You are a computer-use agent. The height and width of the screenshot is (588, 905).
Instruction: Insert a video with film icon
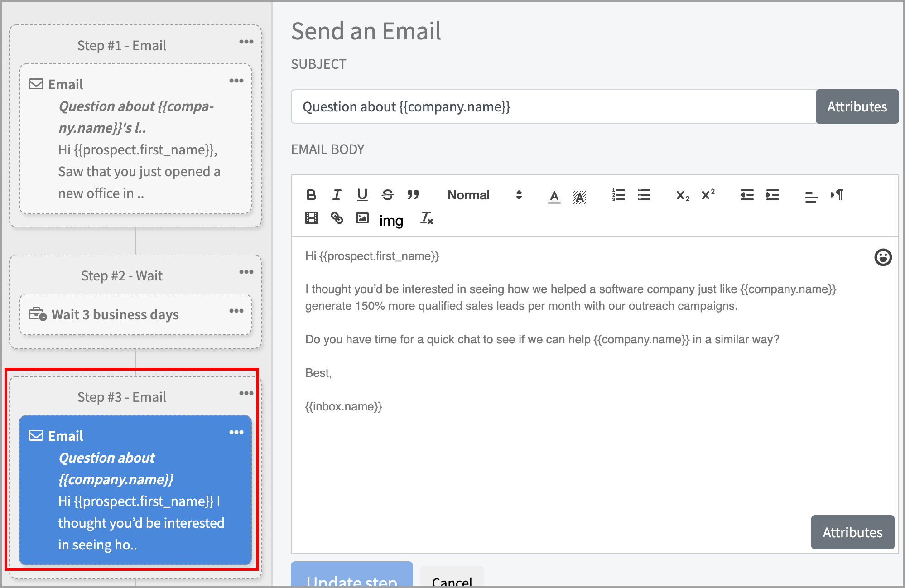pyautogui.click(x=311, y=218)
